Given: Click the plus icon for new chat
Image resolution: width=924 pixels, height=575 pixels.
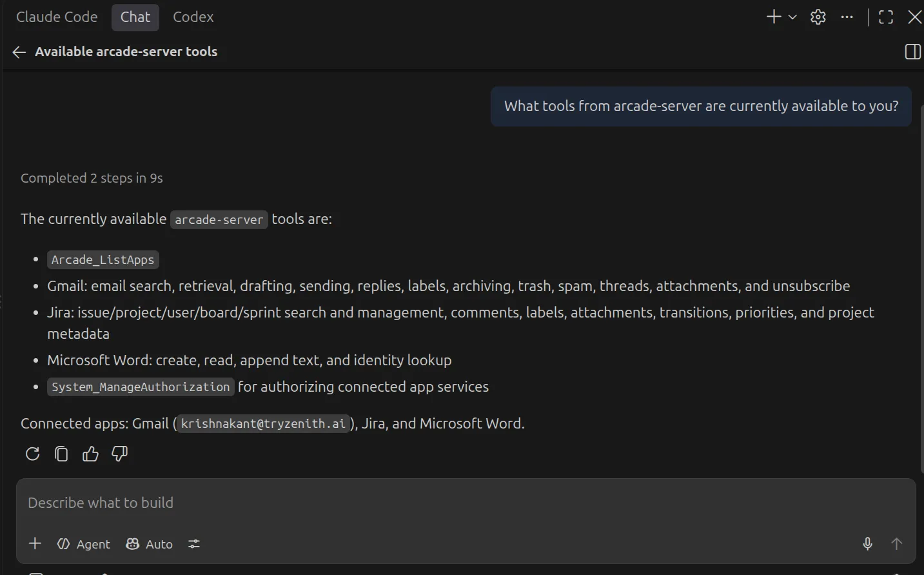Looking at the screenshot, I should pos(774,17).
